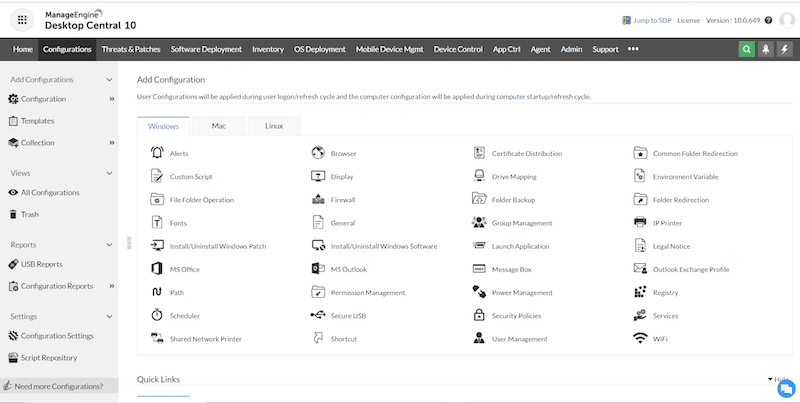Switch to the Linux tab

tap(274, 126)
